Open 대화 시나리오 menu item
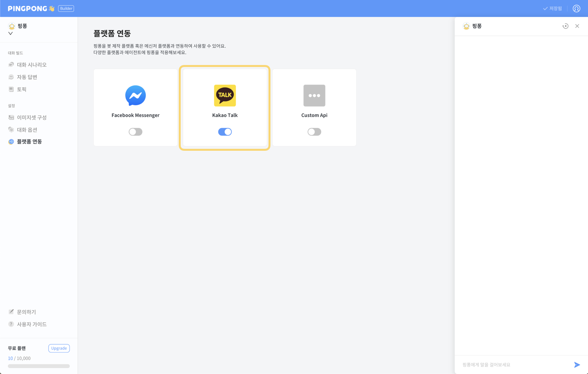This screenshot has width=588, height=374. pyautogui.click(x=32, y=65)
